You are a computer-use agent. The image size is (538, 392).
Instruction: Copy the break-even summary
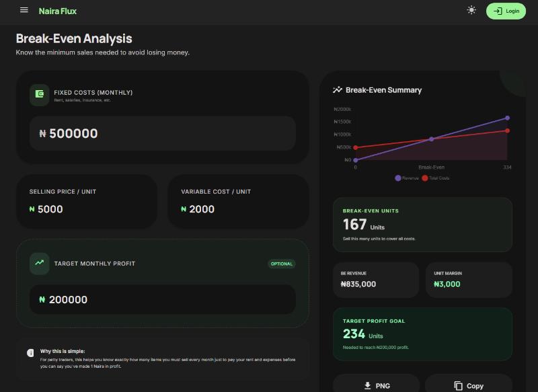469,385
